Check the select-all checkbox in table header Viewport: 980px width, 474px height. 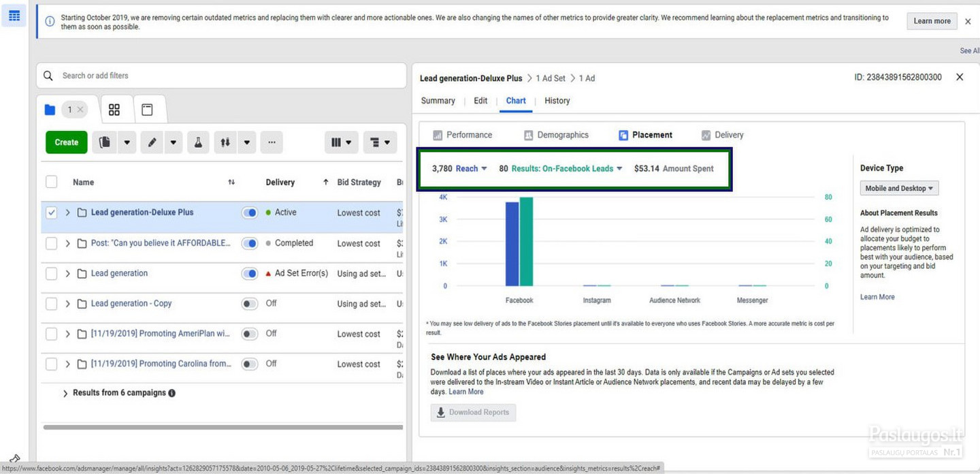[x=51, y=182]
